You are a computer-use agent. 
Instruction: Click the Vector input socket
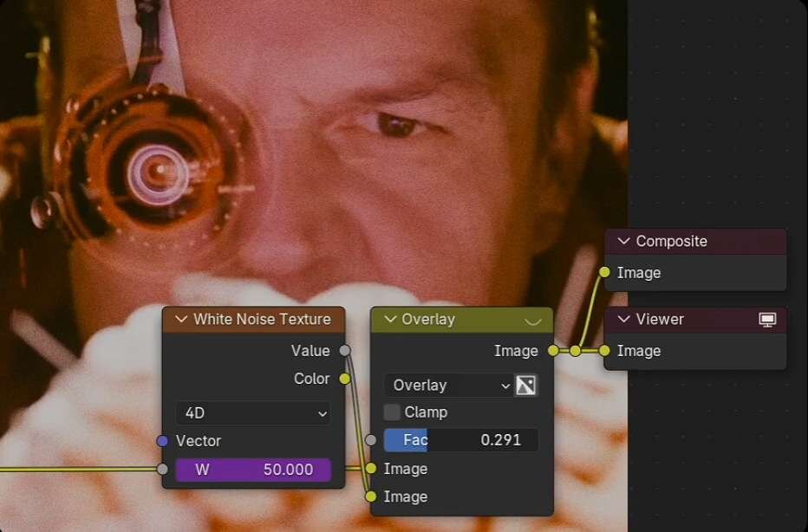click(162, 441)
